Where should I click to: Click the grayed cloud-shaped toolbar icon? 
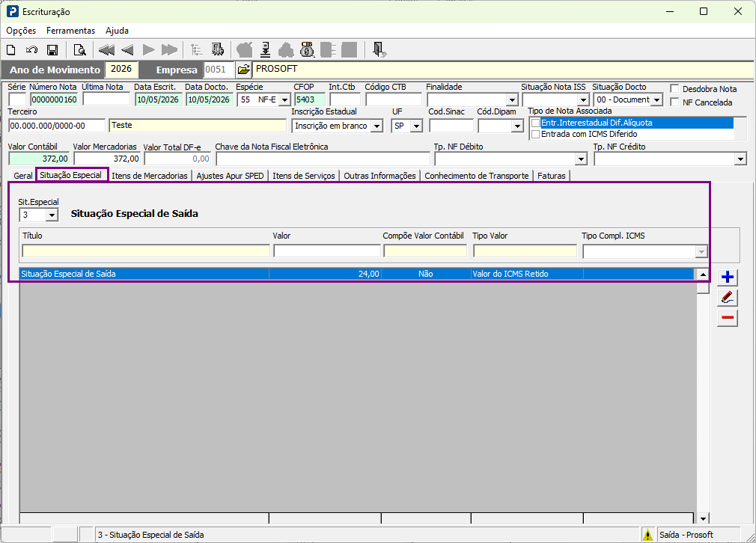pos(286,49)
